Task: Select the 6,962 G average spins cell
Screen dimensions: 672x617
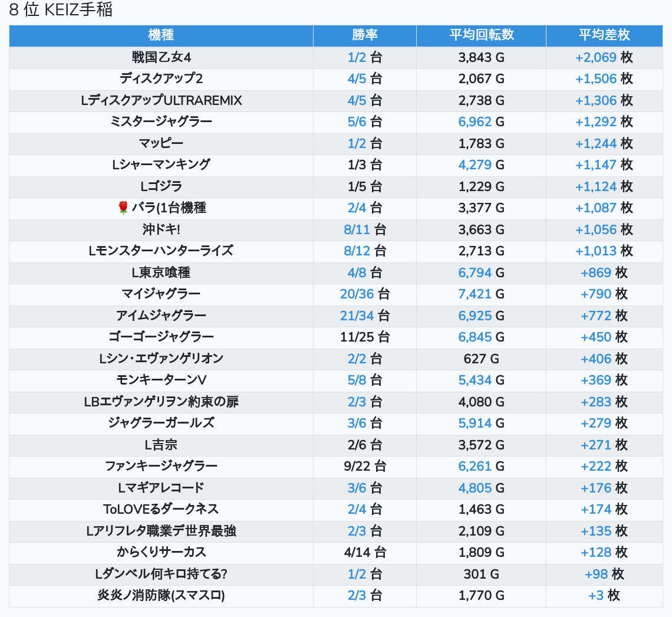Action: (x=481, y=122)
